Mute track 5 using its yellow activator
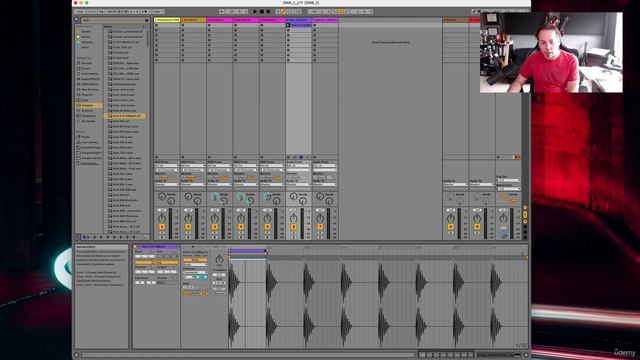This screenshot has height=360, width=640. pyautogui.click(x=267, y=227)
